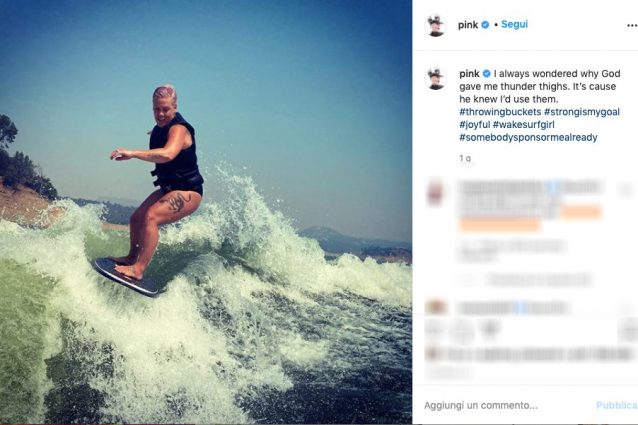Viewport: 638px width, 425px height.
Task: Click the profile avatar beside the caption text
Action: [436, 78]
